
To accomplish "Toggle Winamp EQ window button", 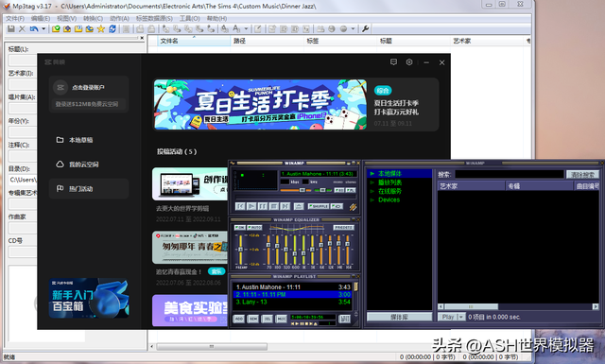I will pos(339,190).
